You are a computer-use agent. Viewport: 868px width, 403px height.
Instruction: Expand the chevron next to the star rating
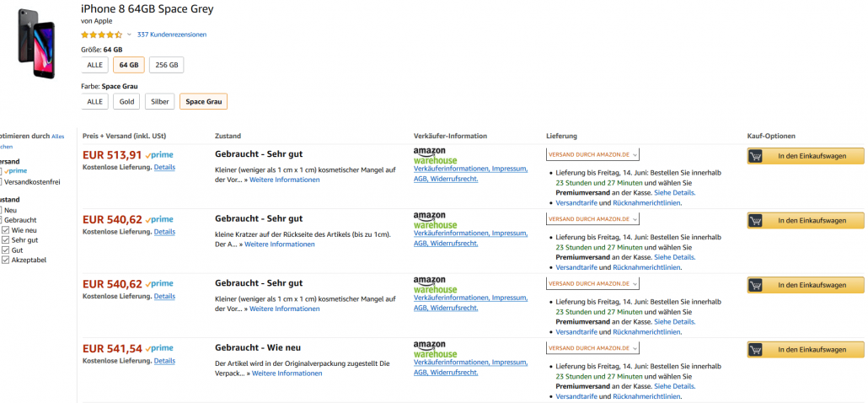click(x=129, y=35)
